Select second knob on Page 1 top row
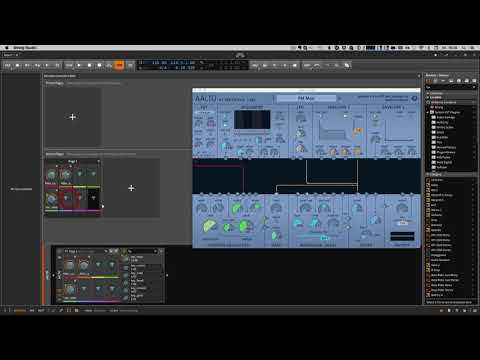The height and width of the screenshot is (360, 480). 66,174
